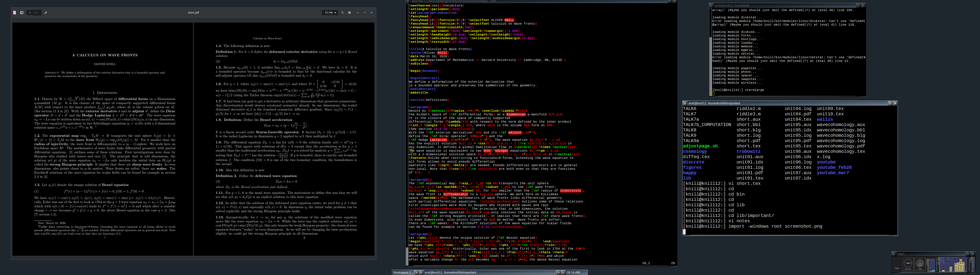Screen dimensions: 980x275
Task: Click the page number input field
Action: [x=30, y=13]
